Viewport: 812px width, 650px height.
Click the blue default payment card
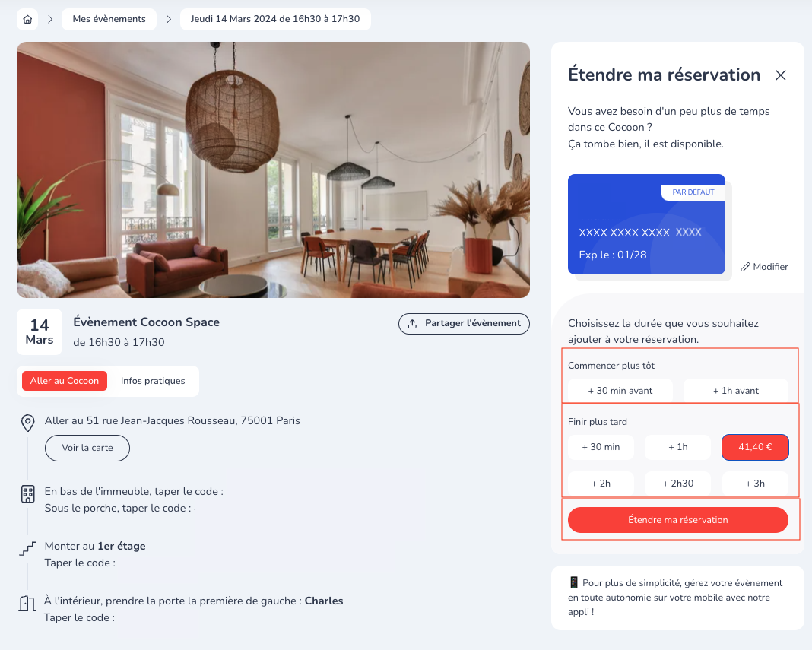(x=646, y=225)
